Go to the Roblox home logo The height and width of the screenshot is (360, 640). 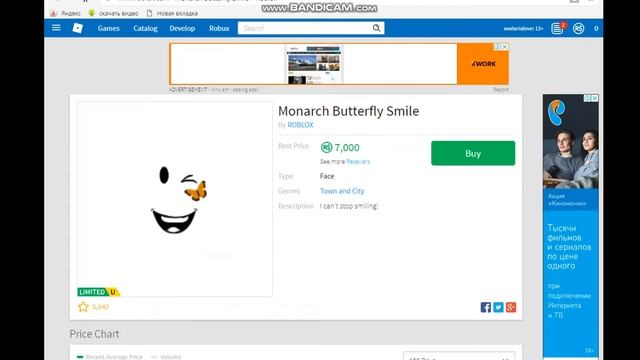[x=78, y=28]
